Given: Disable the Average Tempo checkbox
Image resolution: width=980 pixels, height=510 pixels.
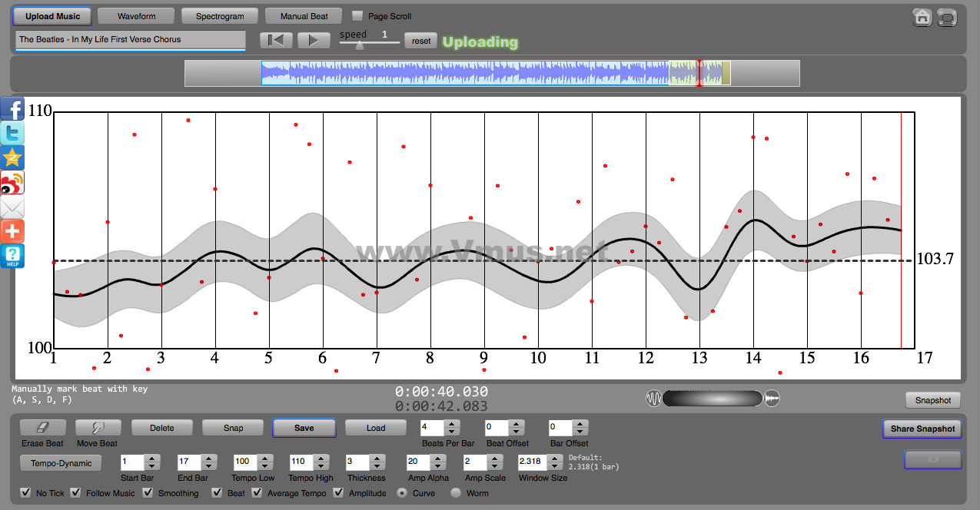Looking at the screenshot, I should tap(257, 492).
